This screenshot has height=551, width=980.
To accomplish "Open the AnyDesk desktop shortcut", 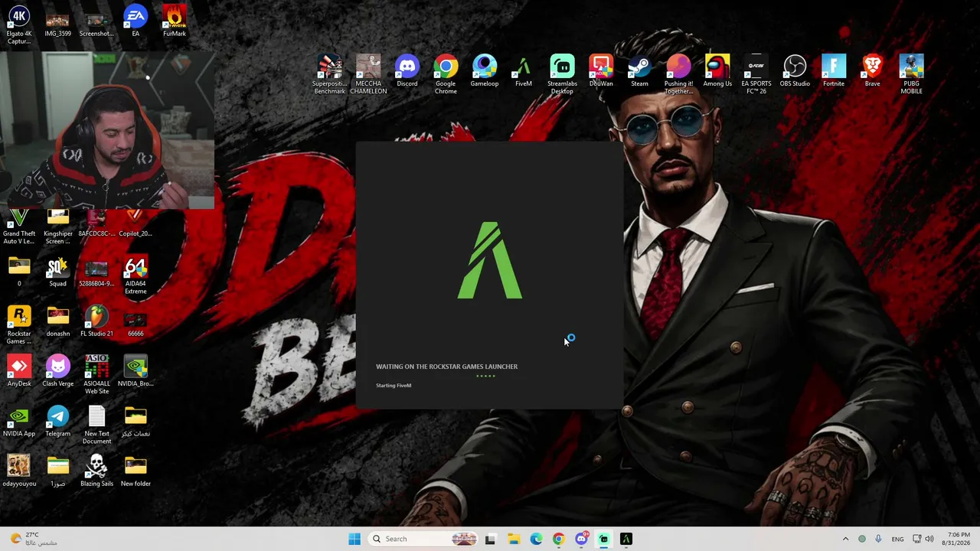I will (x=19, y=371).
